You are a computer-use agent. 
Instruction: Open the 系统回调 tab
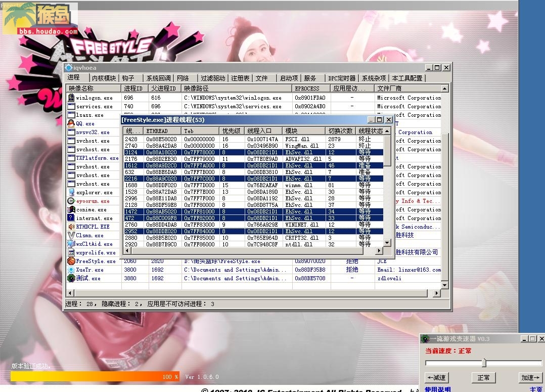click(x=159, y=78)
